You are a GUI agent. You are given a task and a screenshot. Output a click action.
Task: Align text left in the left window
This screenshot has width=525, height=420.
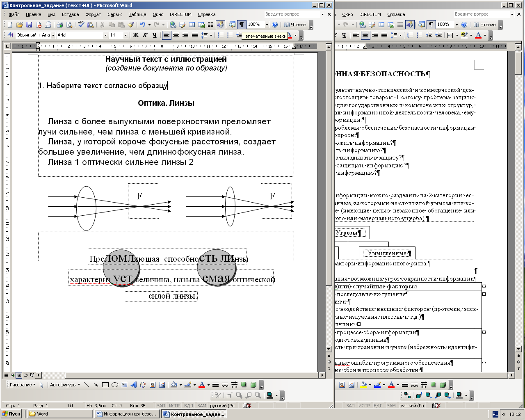tap(167, 35)
